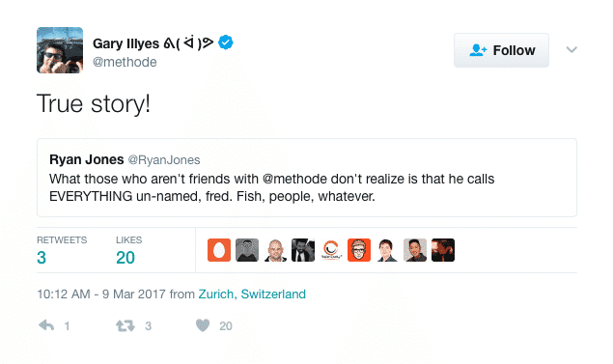
Task: Click the Gary Illyes display name
Action: coord(125,43)
